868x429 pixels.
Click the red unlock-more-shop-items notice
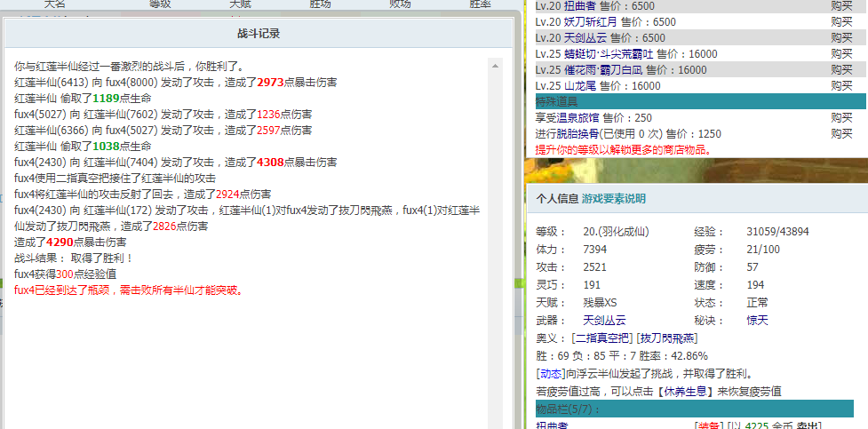[624, 149]
